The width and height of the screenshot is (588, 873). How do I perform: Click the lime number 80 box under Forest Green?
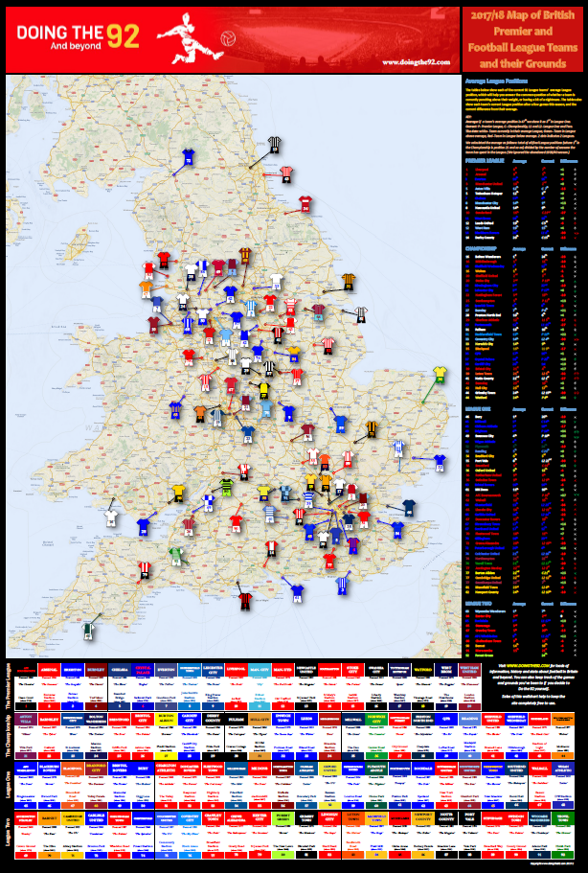coord(283,855)
